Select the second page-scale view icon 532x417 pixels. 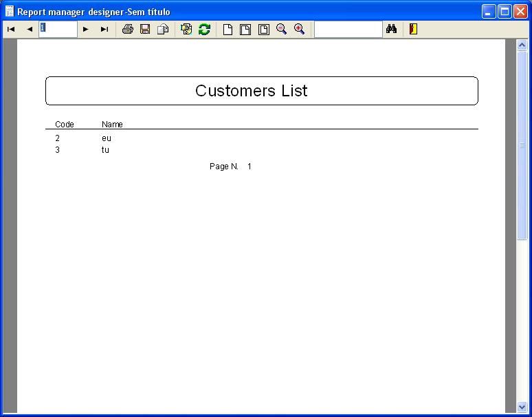tap(245, 29)
